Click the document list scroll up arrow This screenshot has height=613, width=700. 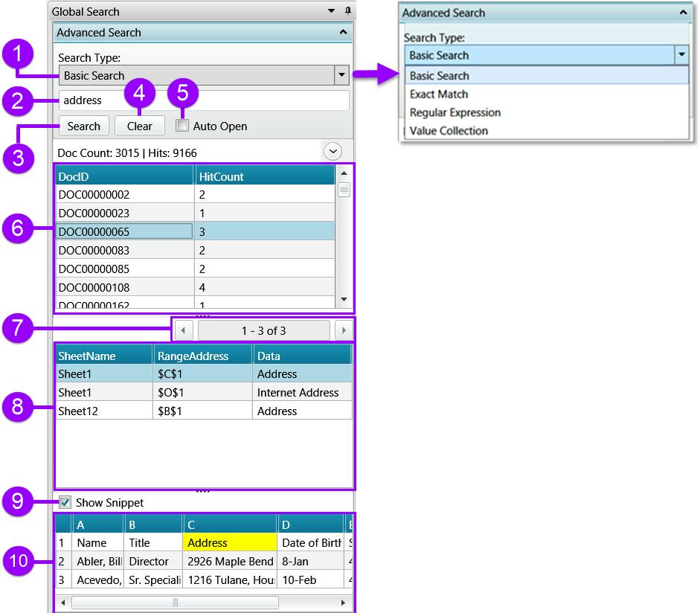coord(344,173)
